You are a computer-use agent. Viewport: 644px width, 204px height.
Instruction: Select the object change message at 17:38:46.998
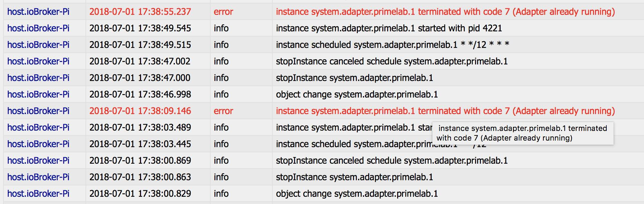(x=357, y=94)
